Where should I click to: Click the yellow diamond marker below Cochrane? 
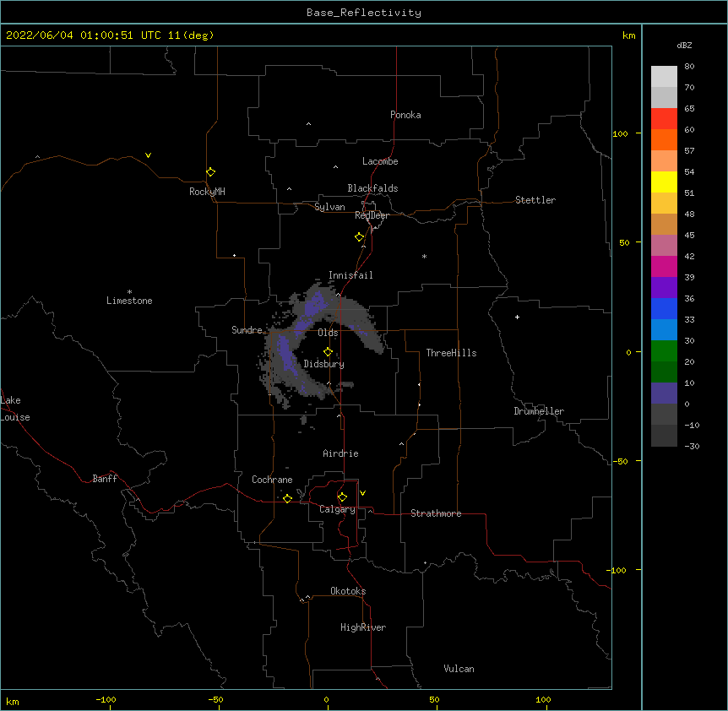coord(287,498)
